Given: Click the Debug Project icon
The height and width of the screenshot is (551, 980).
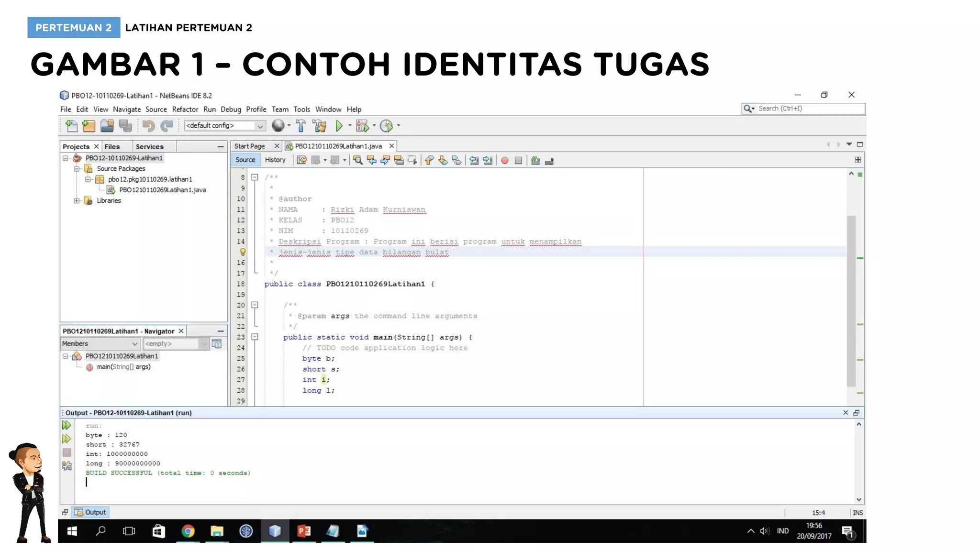Looking at the screenshot, I should [362, 126].
